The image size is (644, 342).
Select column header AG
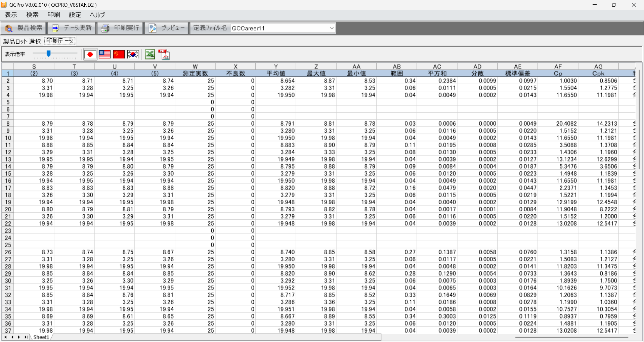point(598,67)
